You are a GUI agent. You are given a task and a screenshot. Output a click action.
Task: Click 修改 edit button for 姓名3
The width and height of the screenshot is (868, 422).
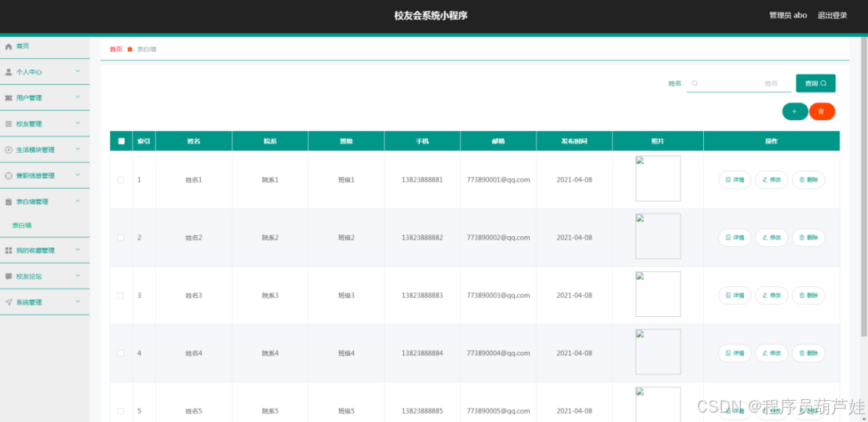pyautogui.click(x=771, y=296)
